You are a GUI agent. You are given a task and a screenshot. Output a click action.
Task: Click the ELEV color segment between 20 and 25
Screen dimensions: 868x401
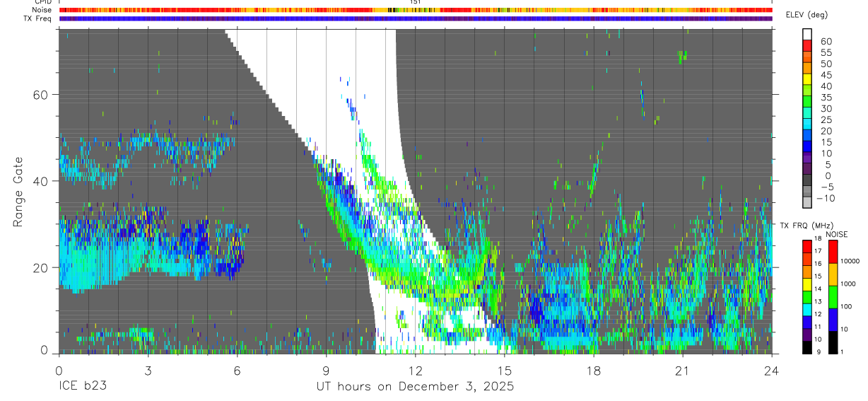point(807,124)
